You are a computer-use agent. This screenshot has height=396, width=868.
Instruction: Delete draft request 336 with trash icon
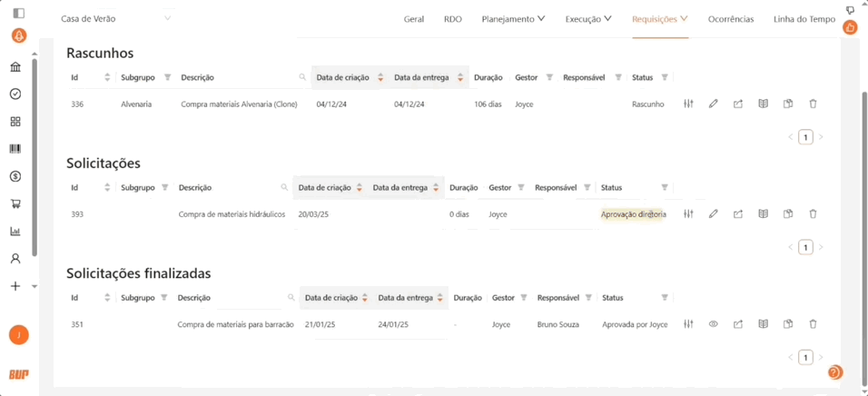tap(813, 104)
